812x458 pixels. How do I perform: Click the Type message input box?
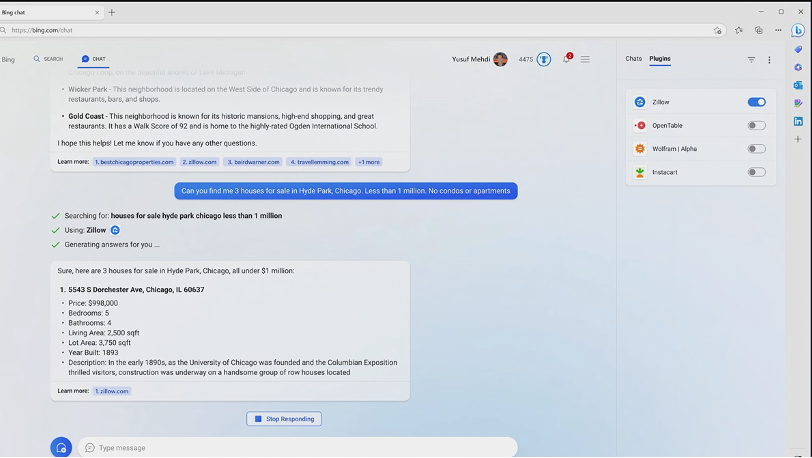tap(300, 447)
